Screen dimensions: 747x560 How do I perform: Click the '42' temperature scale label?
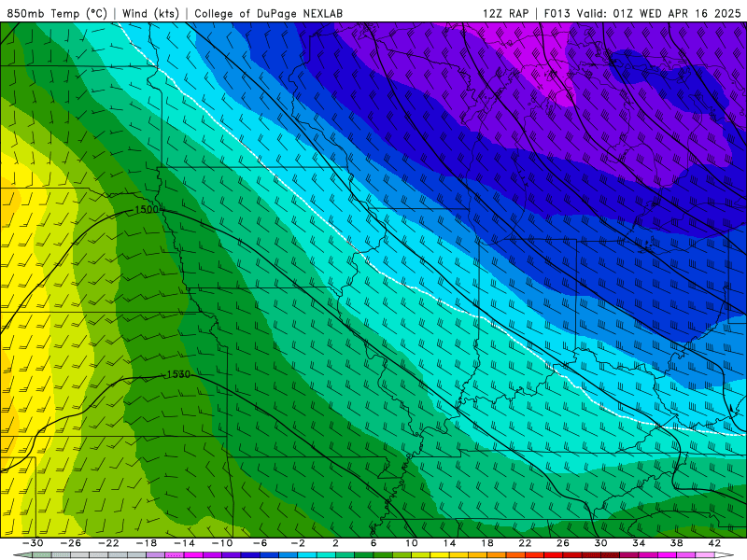coord(714,543)
